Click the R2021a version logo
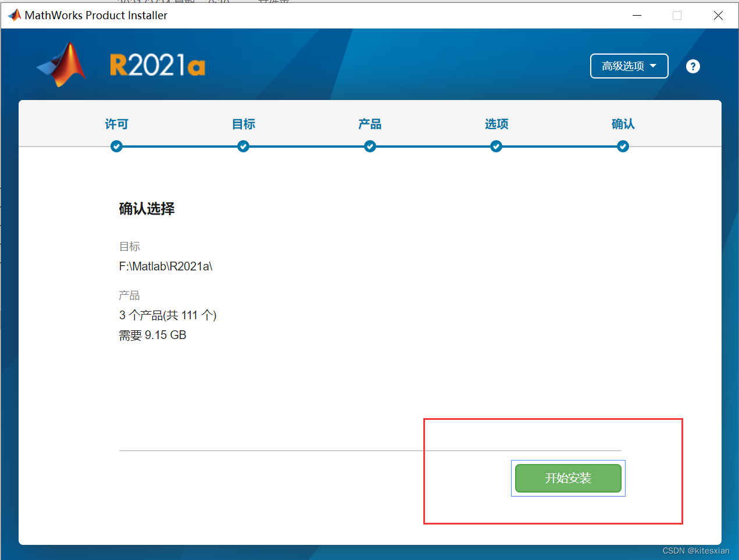The height and width of the screenshot is (560, 739). (158, 65)
